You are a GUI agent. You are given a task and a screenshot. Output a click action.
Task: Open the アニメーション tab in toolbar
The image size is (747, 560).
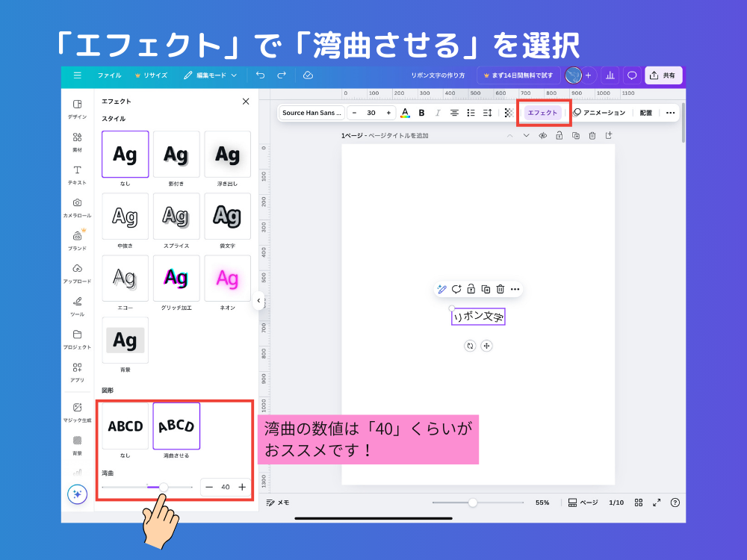pyautogui.click(x=599, y=113)
